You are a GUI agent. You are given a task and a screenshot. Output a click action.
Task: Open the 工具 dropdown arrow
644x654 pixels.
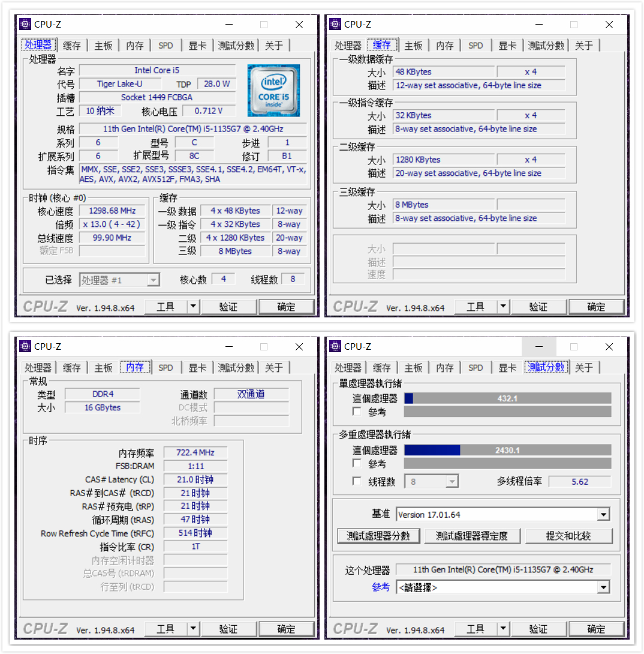(x=192, y=306)
